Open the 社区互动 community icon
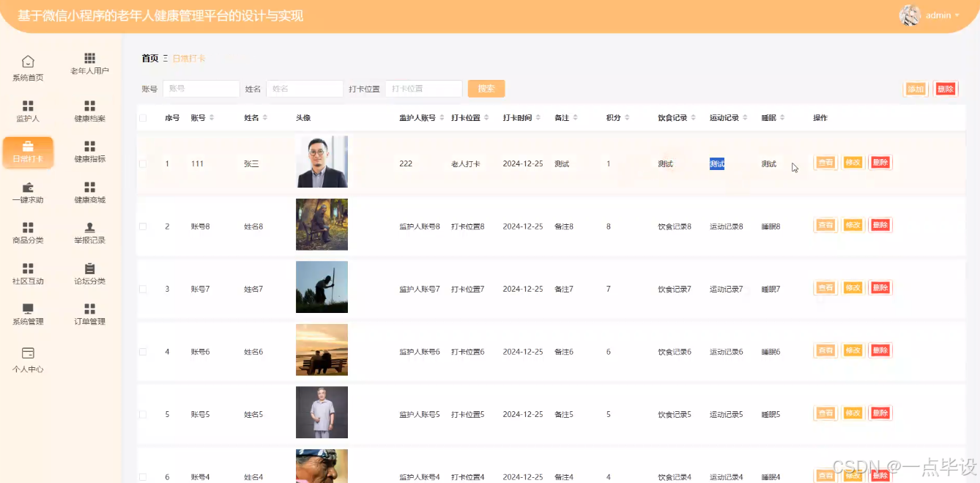This screenshot has width=980, height=483. coord(27,275)
